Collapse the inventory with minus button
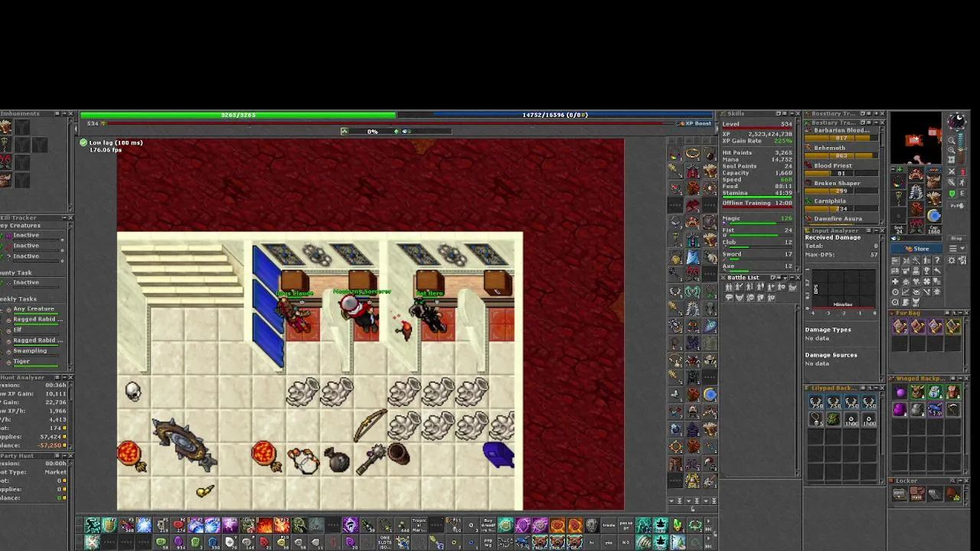This screenshot has height=551, width=980. point(893,169)
